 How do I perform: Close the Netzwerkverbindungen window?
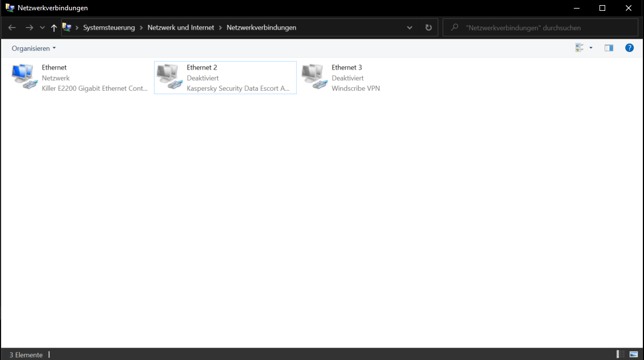pos(629,8)
